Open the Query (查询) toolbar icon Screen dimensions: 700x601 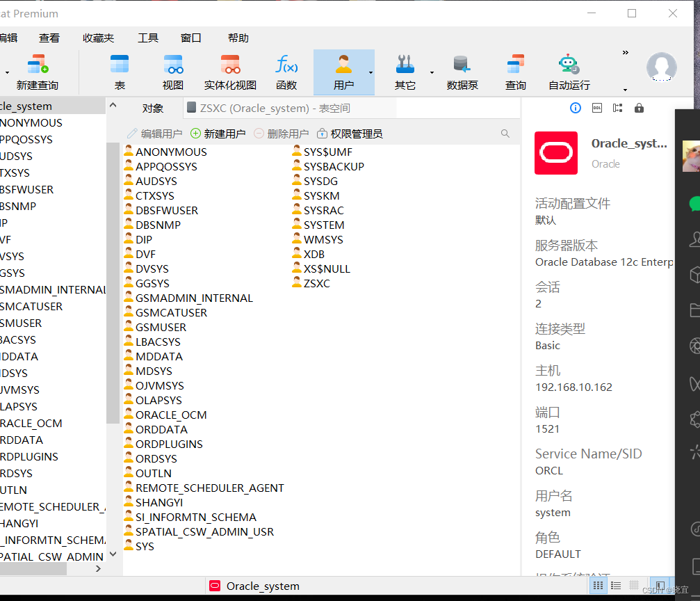(x=515, y=72)
